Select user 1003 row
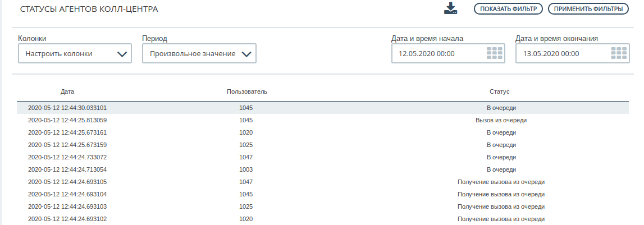The height and width of the screenshot is (225, 644). 322,169
